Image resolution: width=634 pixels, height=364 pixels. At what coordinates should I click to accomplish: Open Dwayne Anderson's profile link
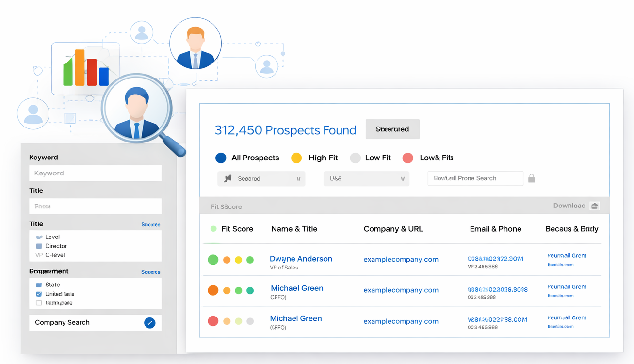coord(301,259)
